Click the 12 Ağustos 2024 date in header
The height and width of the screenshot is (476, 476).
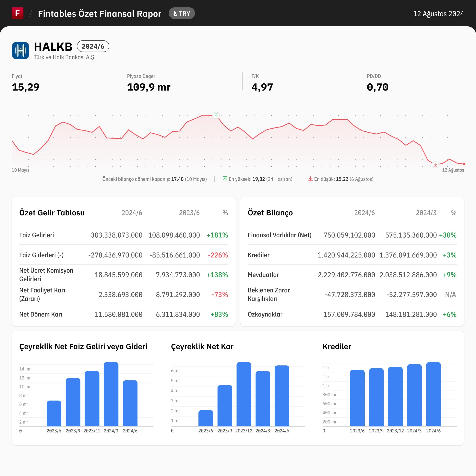(x=439, y=14)
